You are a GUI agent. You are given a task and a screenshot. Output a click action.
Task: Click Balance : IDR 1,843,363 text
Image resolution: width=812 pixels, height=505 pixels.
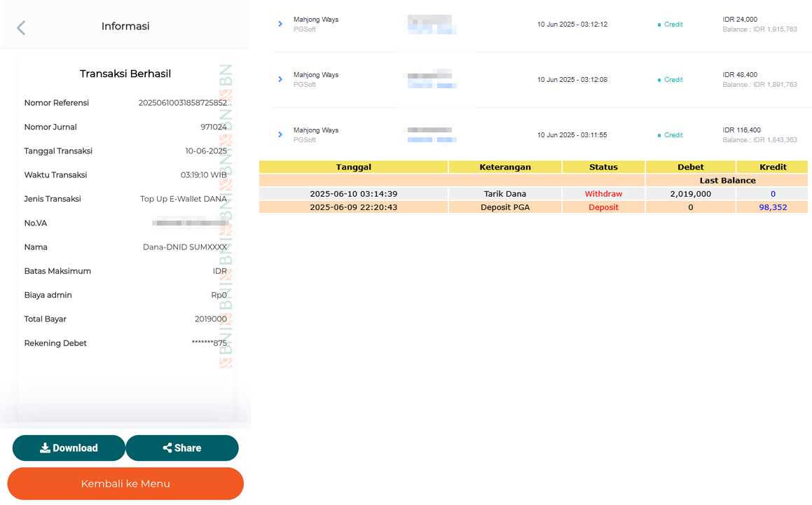759,140
